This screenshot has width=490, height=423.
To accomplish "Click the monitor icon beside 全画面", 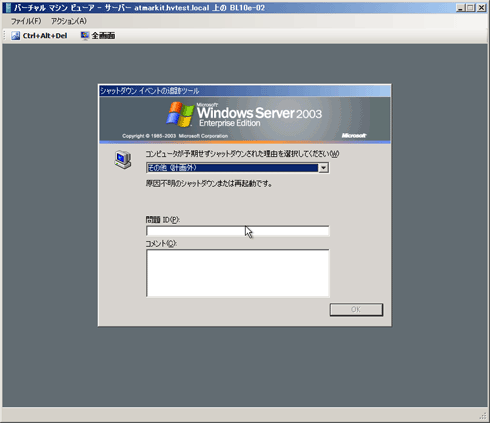I will [x=85, y=36].
